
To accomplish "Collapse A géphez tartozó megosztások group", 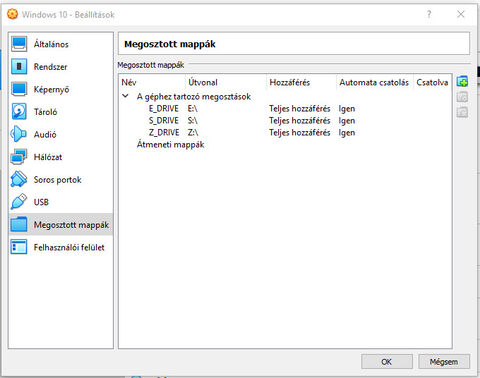I will [x=125, y=96].
